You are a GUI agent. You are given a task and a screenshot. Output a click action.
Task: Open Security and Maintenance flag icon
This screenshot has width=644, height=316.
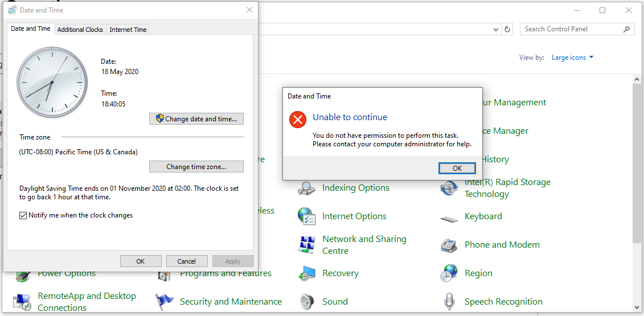tap(165, 302)
